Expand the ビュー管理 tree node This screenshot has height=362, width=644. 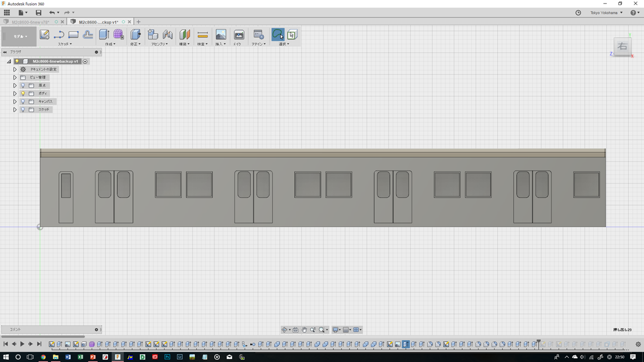pyautogui.click(x=15, y=77)
